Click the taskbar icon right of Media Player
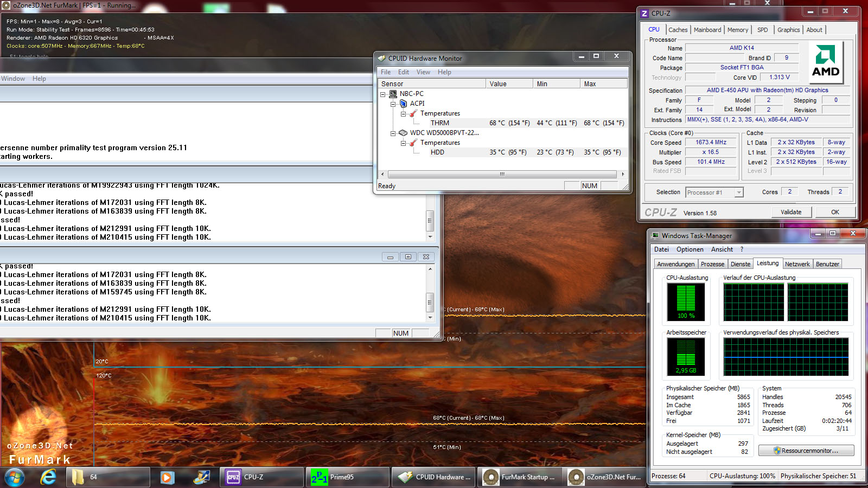Viewport: 868px width, 488px height. (202, 477)
